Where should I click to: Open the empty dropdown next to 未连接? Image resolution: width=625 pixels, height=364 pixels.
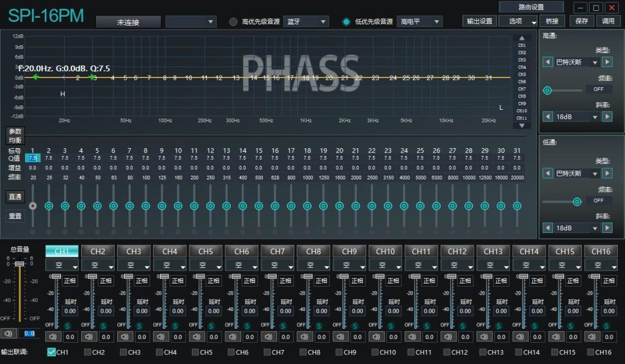[191, 21]
